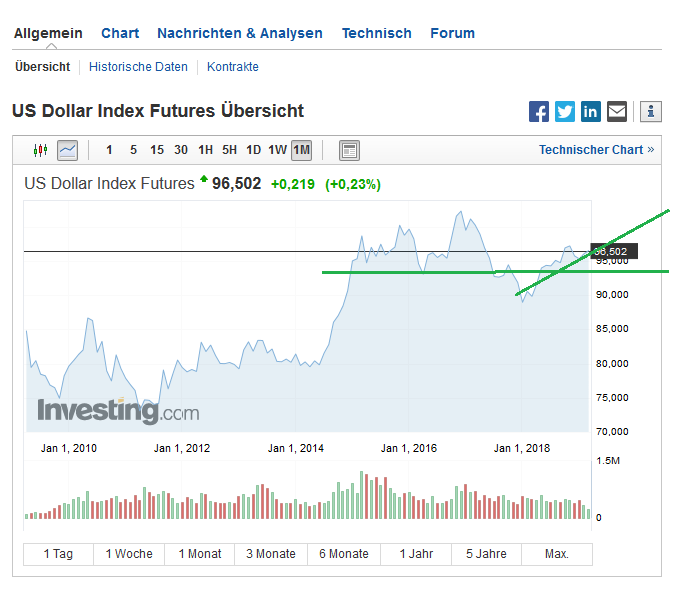The image size is (677, 591).
Task: Send page by email envelope icon
Action: [617, 112]
